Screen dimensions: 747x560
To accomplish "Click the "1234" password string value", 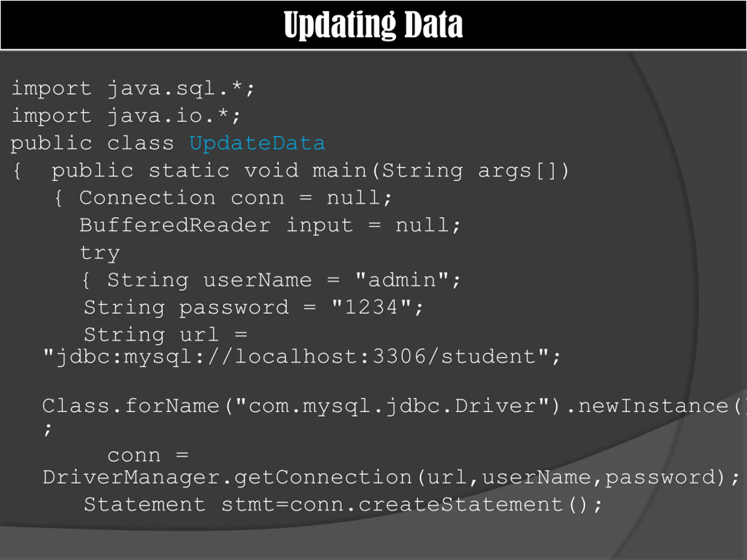I will pos(371,307).
